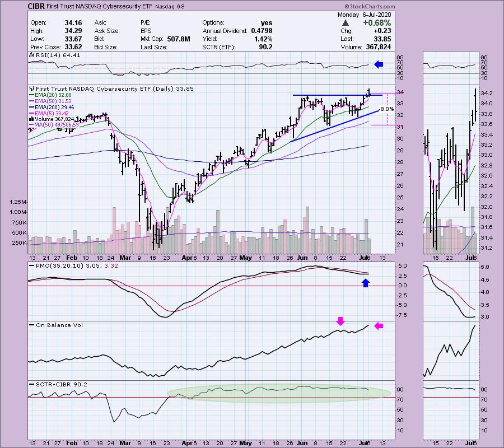504x448 pixels.
Task: Click the Options value 'yes'
Action: tap(267, 23)
